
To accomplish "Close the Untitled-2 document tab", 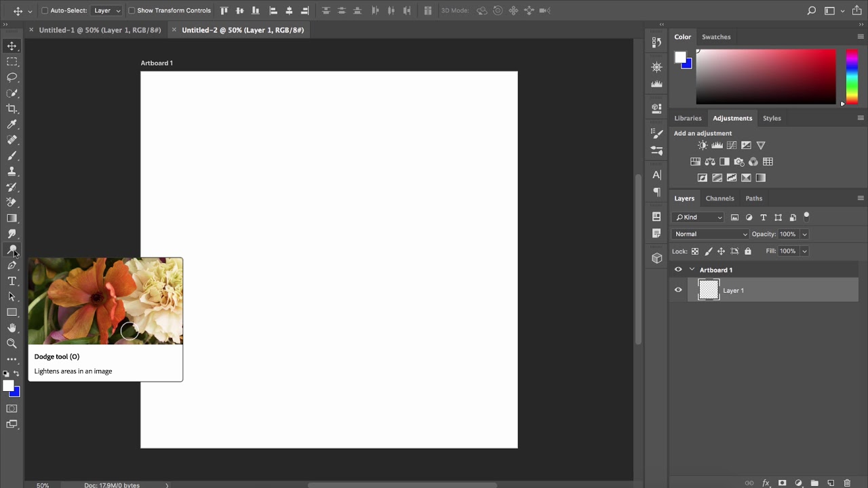I will pos(174,30).
